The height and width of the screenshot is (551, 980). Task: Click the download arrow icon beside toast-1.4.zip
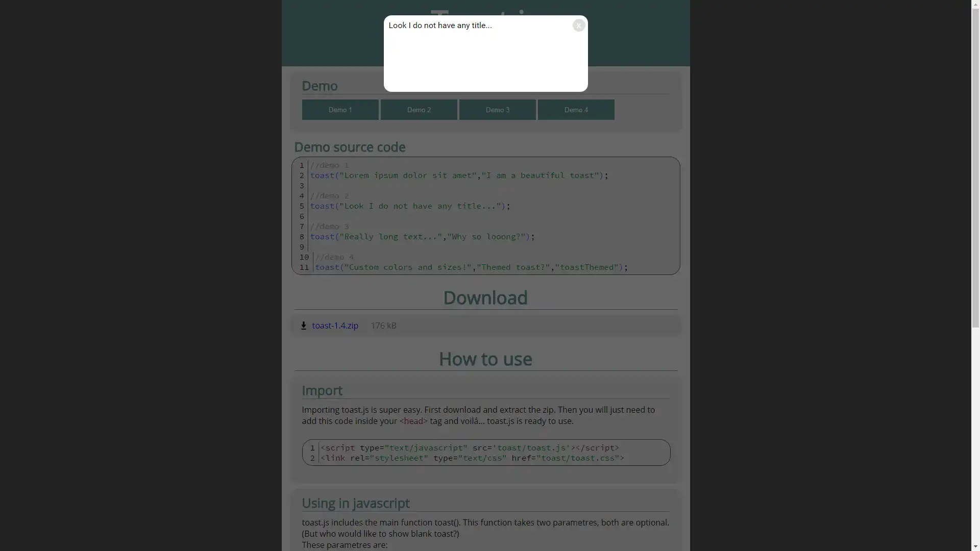pyautogui.click(x=304, y=325)
